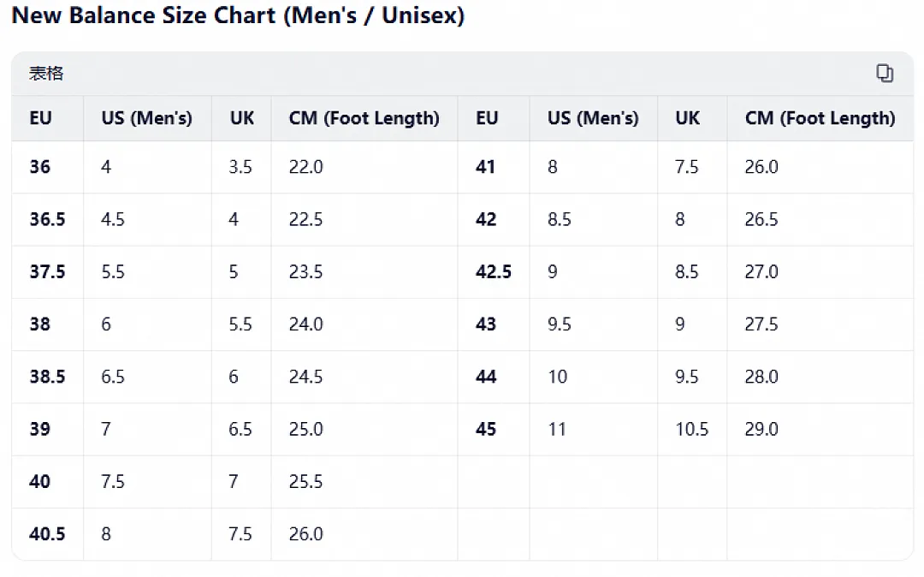This screenshot has width=924, height=577.
Task: Select the EU 44 row label
Action: point(486,377)
